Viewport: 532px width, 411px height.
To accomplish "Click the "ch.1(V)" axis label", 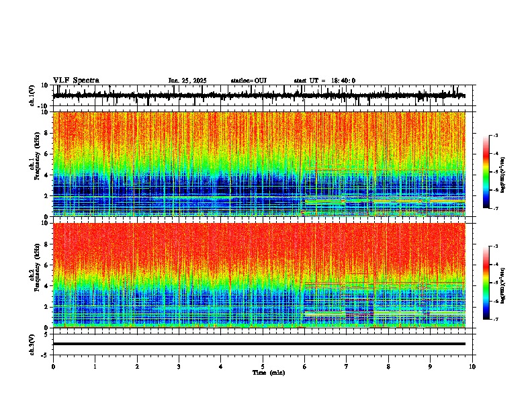I will [32, 96].
